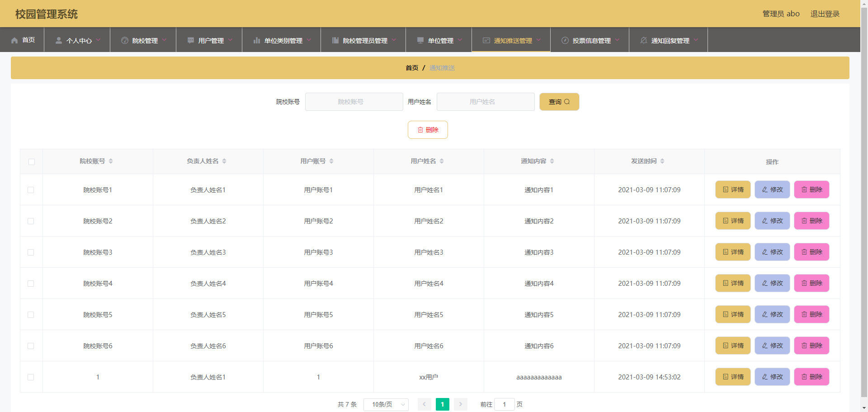
Task: Click the icon beside 通知推送管理
Action: point(486,40)
